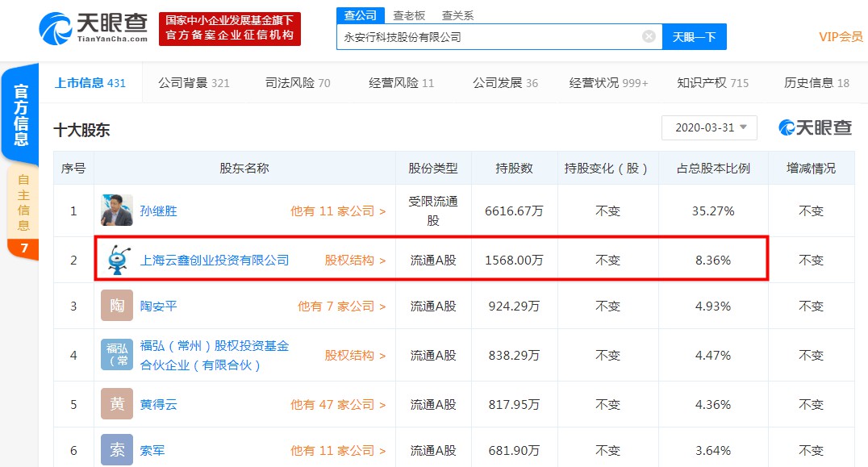Switch to the 查公司 search tab
The width and height of the screenshot is (868, 467).
[361, 15]
